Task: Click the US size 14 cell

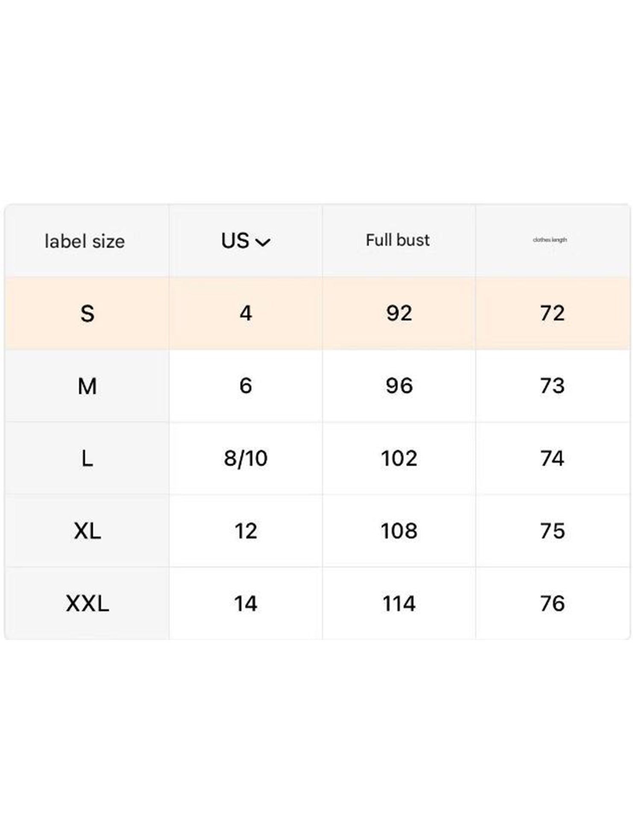Action: [246, 604]
